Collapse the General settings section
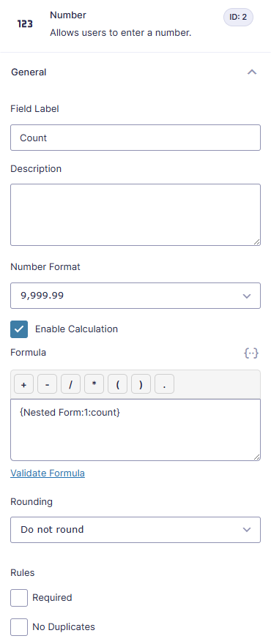This screenshot has height=644, width=271. [252, 72]
